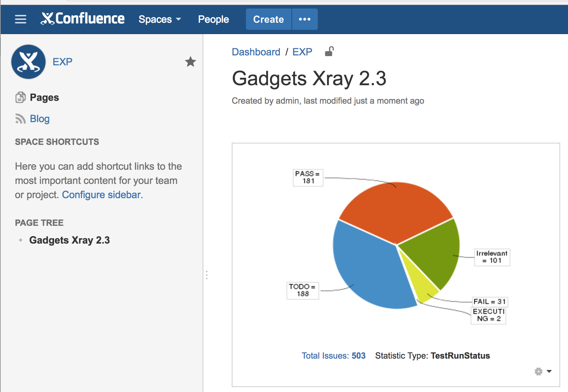Click the Create button
The image size is (568, 392).
pyautogui.click(x=268, y=19)
